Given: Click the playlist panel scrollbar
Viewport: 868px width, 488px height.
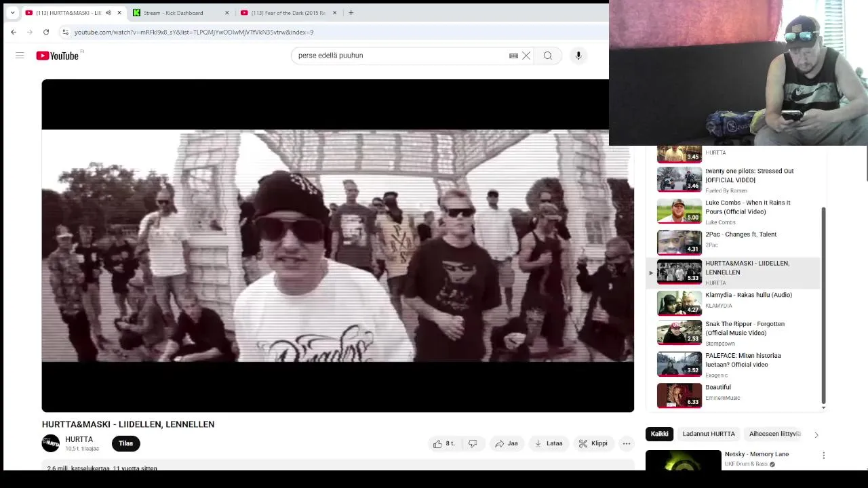Looking at the screenshot, I should click(x=824, y=304).
